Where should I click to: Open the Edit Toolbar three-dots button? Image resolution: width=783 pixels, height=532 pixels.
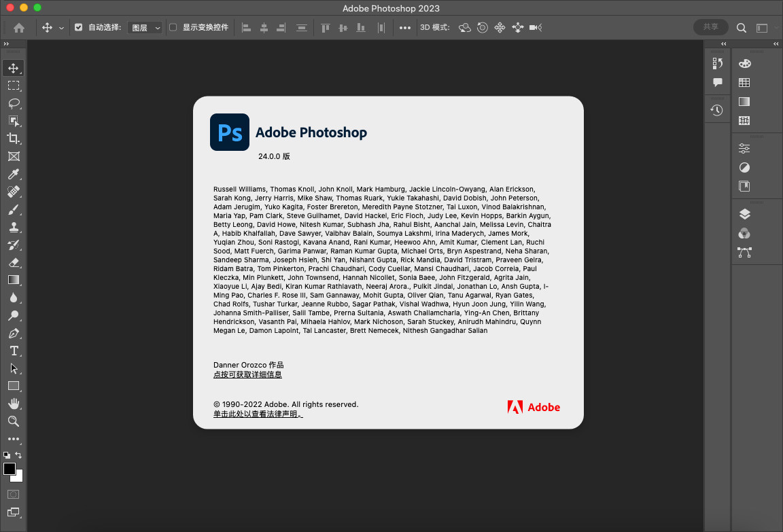(x=14, y=439)
